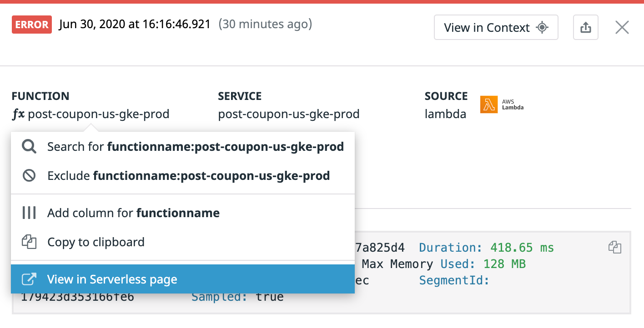
Task: Click the columns icon in menu
Action: pyautogui.click(x=29, y=213)
